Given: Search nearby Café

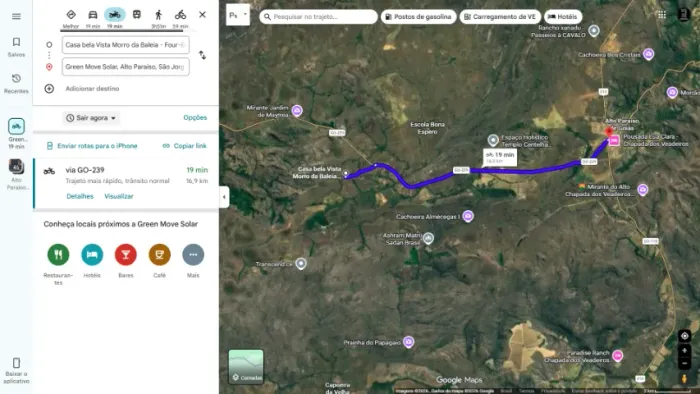Looking at the screenshot, I should click(159, 255).
